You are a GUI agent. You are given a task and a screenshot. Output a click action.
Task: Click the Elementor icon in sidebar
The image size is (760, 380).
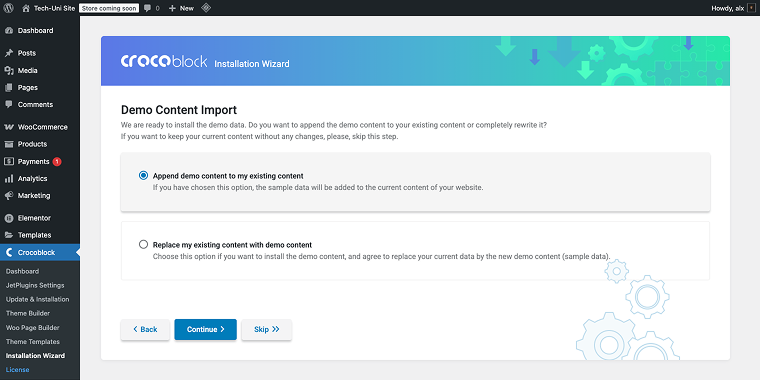tap(9, 218)
